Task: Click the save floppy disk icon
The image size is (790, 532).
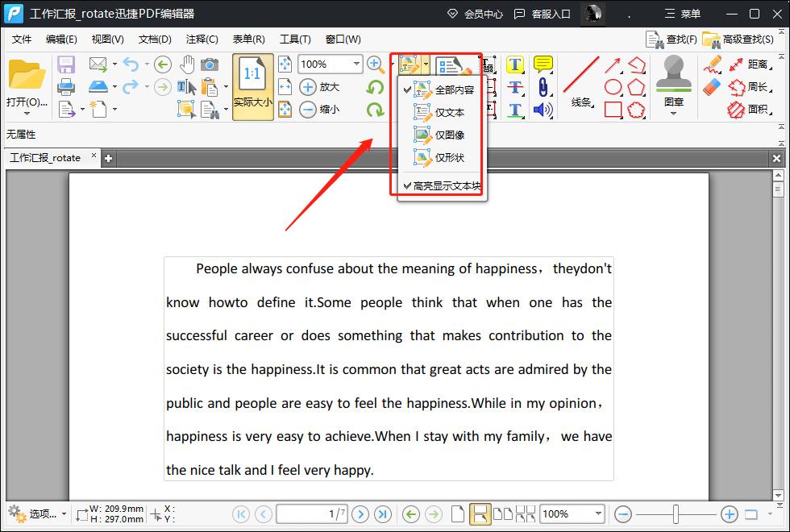Action: coord(66,64)
